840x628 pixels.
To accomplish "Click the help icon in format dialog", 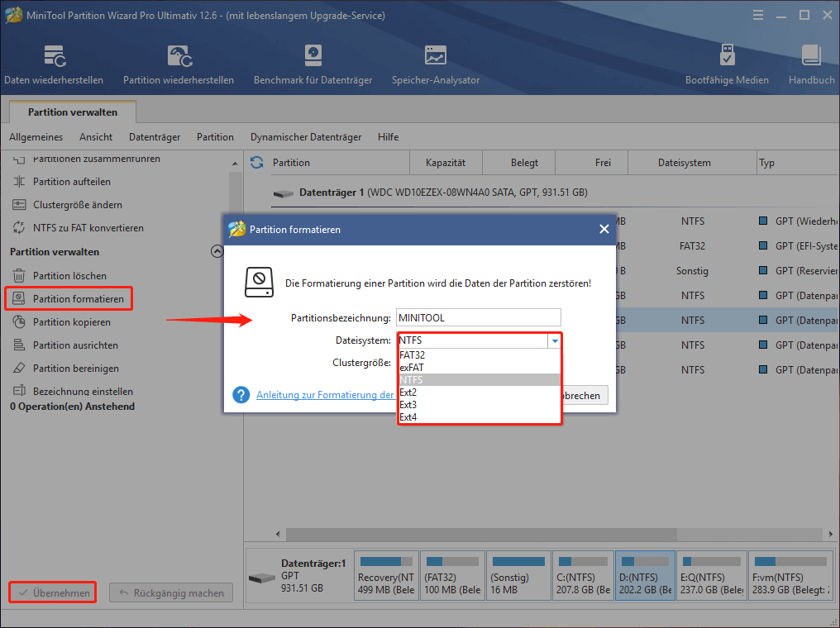I will (x=241, y=395).
